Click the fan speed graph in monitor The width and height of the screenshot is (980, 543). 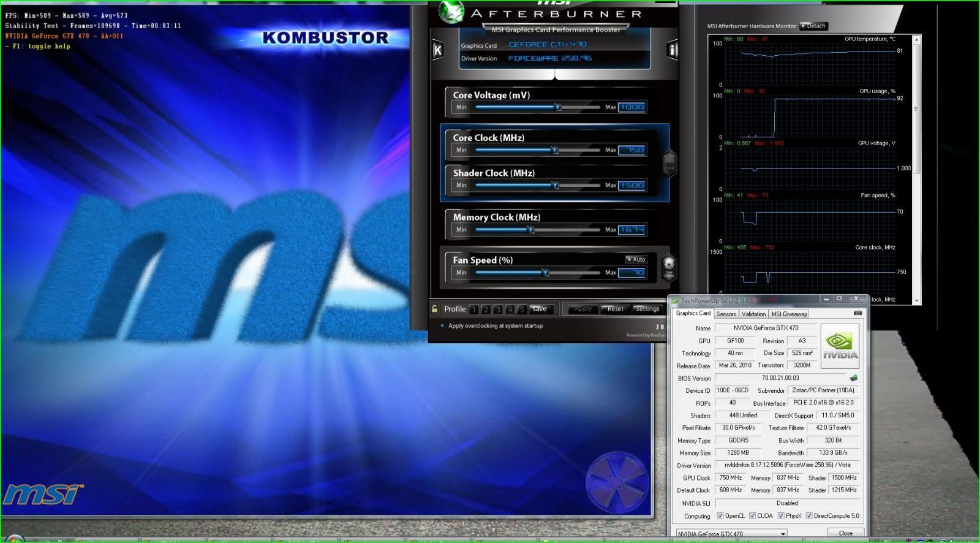tap(810, 219)
